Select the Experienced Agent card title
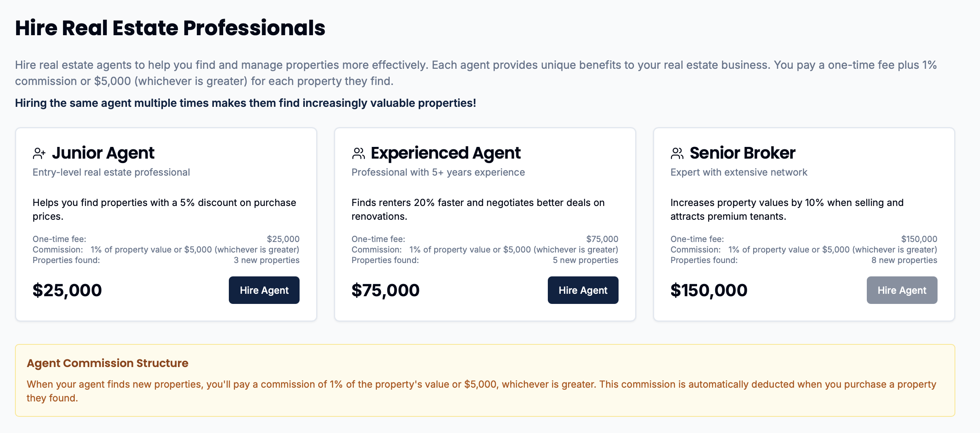Screen dimensions: 980x433 (446, 153)
